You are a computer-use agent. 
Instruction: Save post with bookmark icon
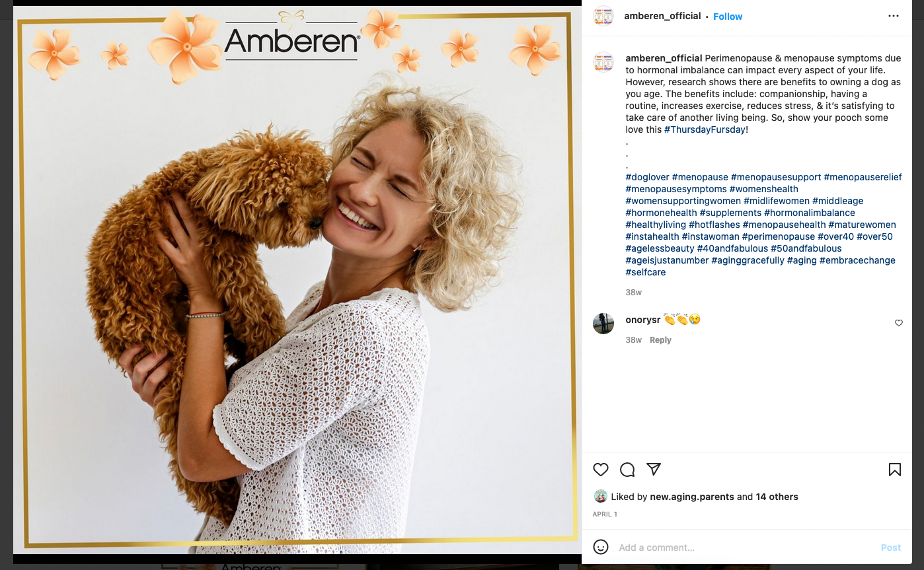pos(894,470)
